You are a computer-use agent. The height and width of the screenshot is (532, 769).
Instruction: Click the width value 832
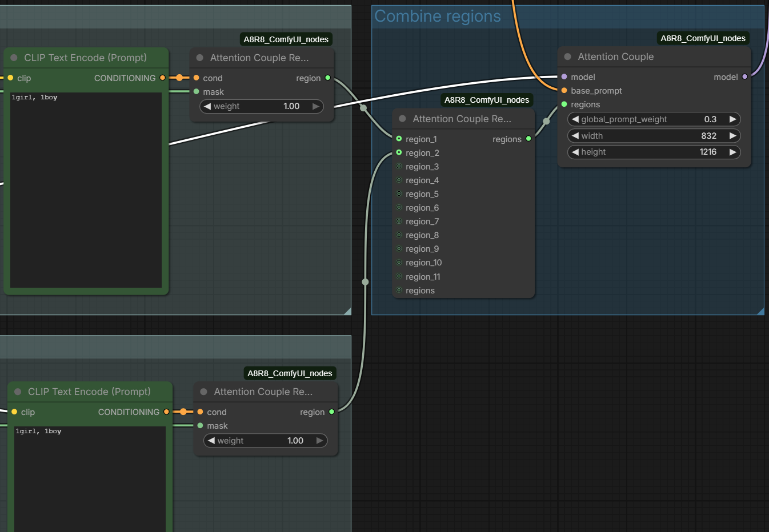[x=709, y=136]
